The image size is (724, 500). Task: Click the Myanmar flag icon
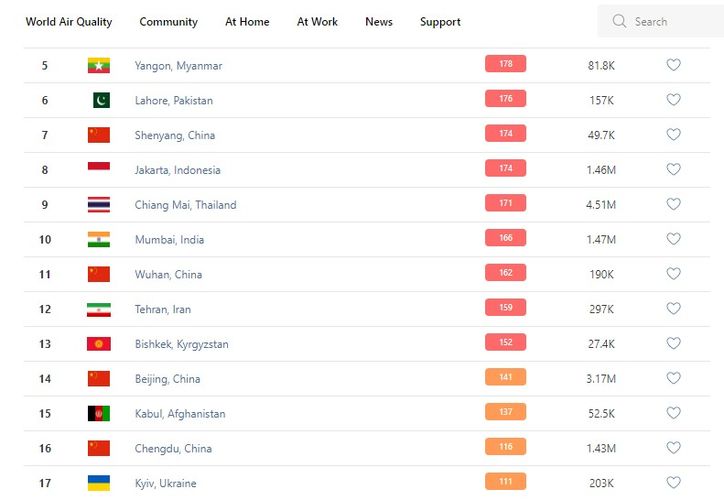pos(98,66)
